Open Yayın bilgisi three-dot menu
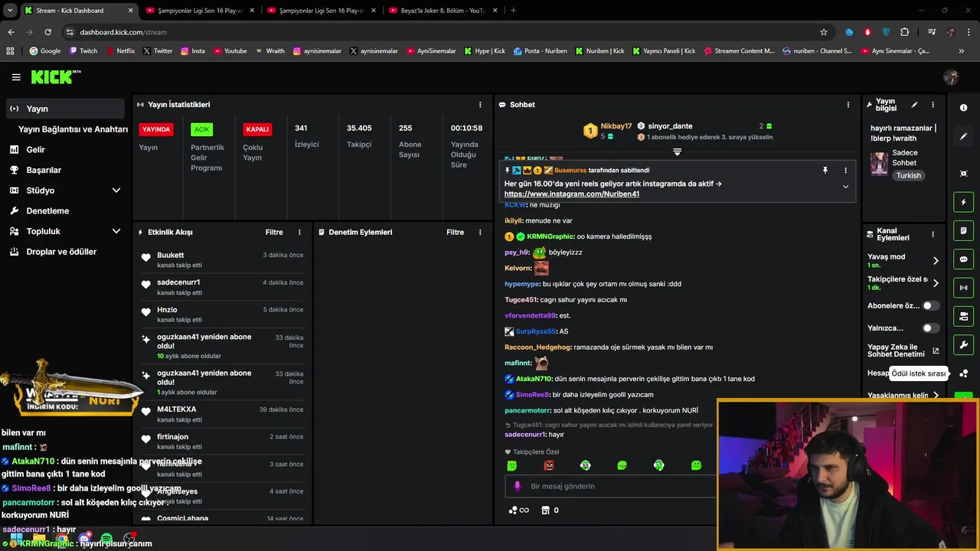980x551 pixels. [x=933, y=105]
